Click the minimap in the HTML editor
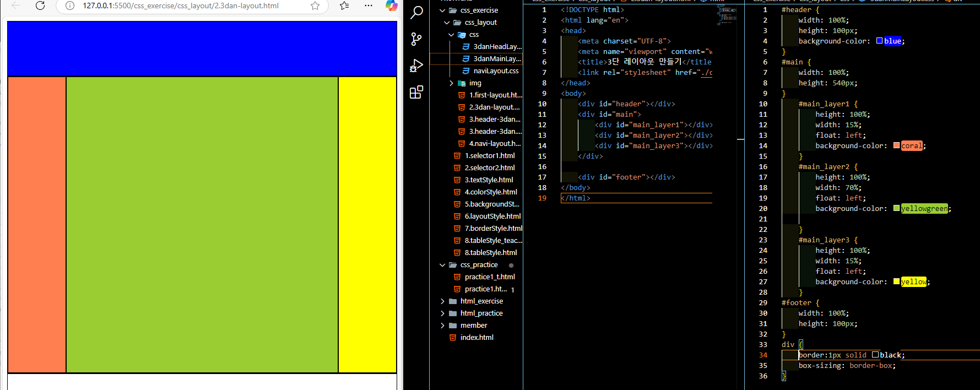 727,15
